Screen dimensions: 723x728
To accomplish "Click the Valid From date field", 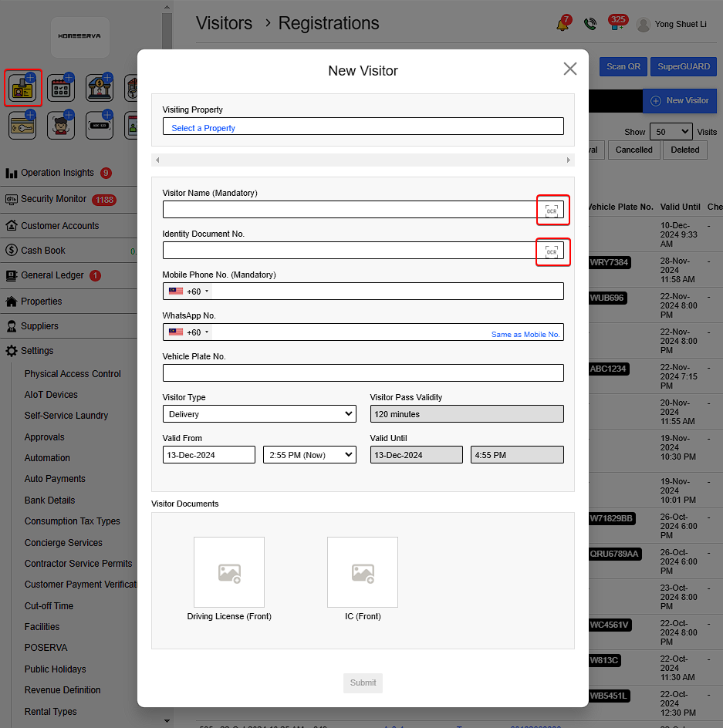I will coord(208,455).
